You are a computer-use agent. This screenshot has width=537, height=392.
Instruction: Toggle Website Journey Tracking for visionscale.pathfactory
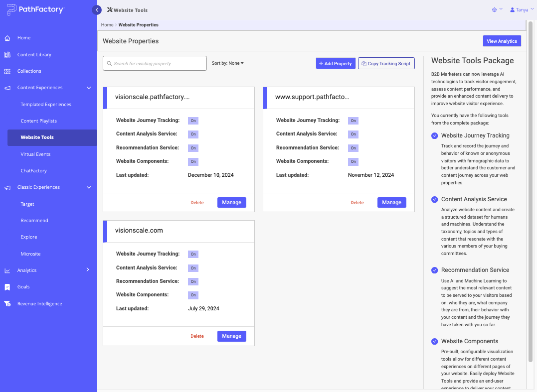[193, 121]
